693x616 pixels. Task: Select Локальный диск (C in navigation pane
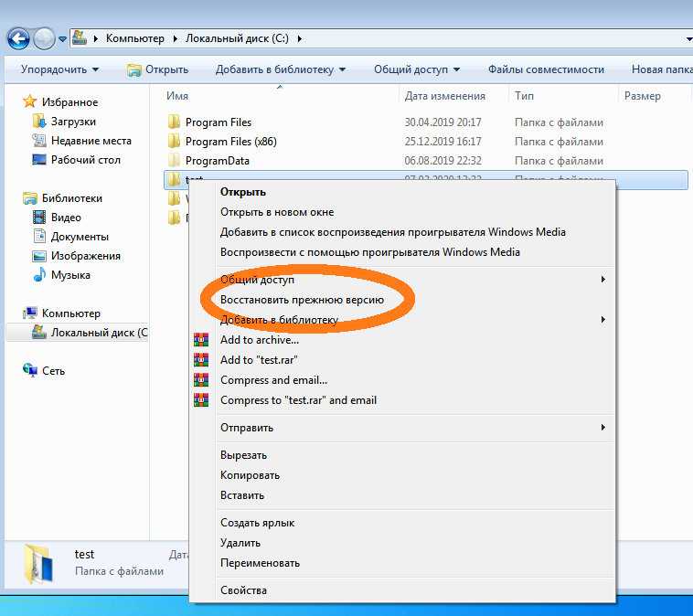pyautogui.click(x=99, y=333)
